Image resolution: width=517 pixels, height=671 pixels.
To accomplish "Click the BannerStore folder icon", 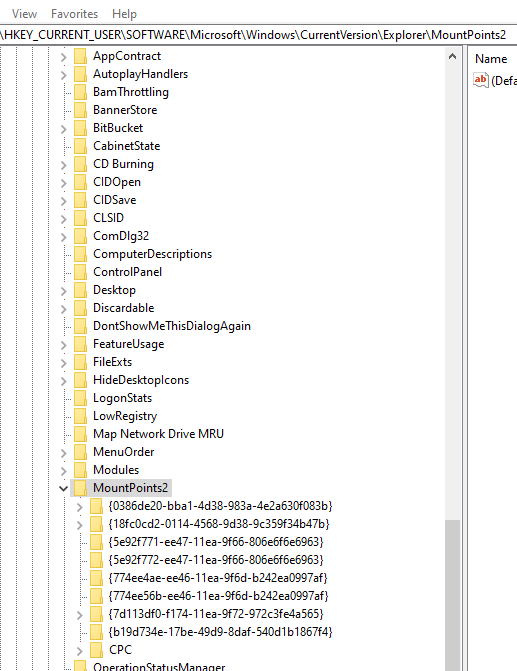I will tap(80, 110).
